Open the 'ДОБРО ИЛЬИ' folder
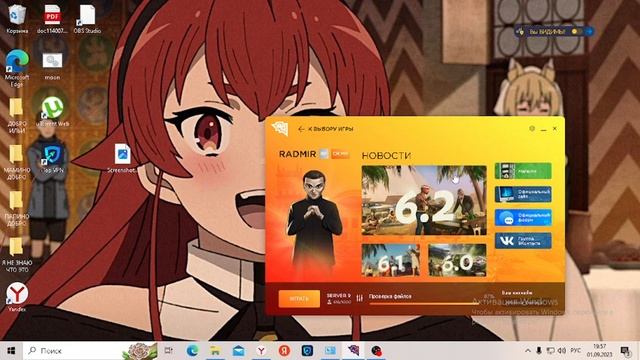This screenshot has width=640, height=360. tap(17, 116)
